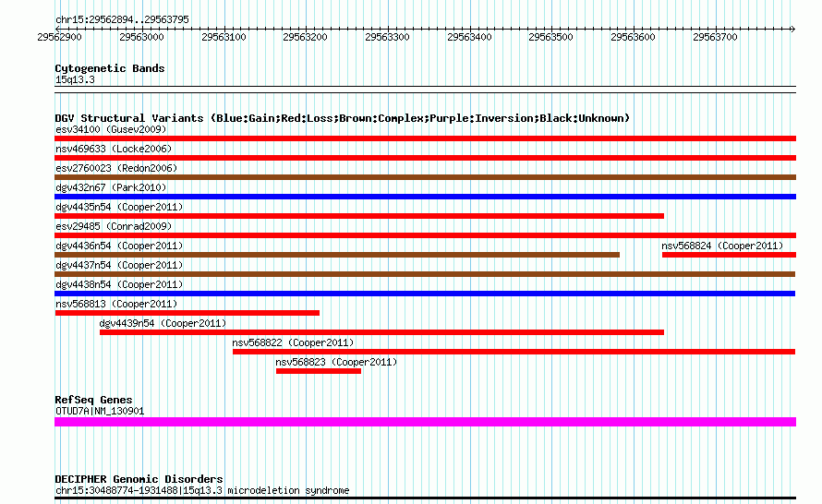Viewport: 822px width, 504px height.
Task: Click the cytogenetic band 15q13.3 bar
Action: point(425,90)
